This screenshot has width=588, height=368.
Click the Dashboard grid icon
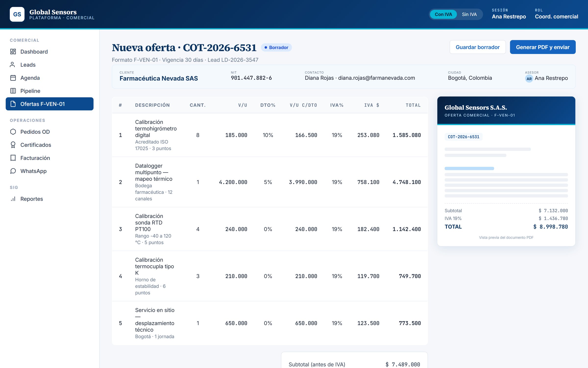click(13, 52)
